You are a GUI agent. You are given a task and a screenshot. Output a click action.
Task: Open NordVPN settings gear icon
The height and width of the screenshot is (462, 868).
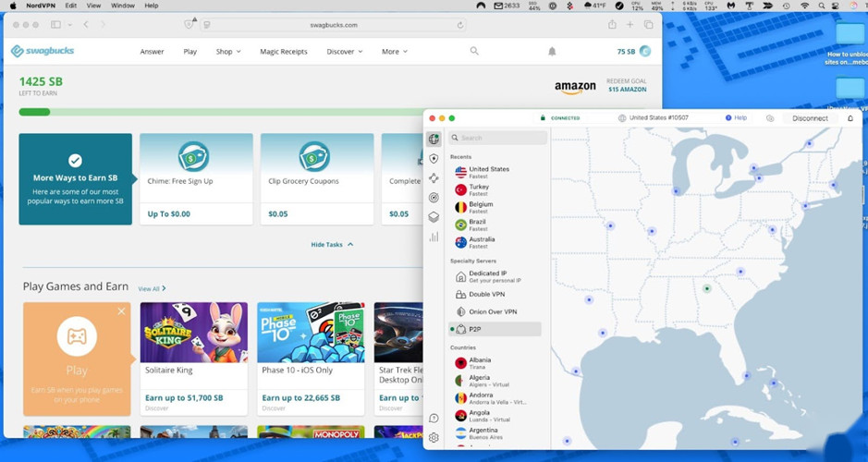[x=434, y=438]
